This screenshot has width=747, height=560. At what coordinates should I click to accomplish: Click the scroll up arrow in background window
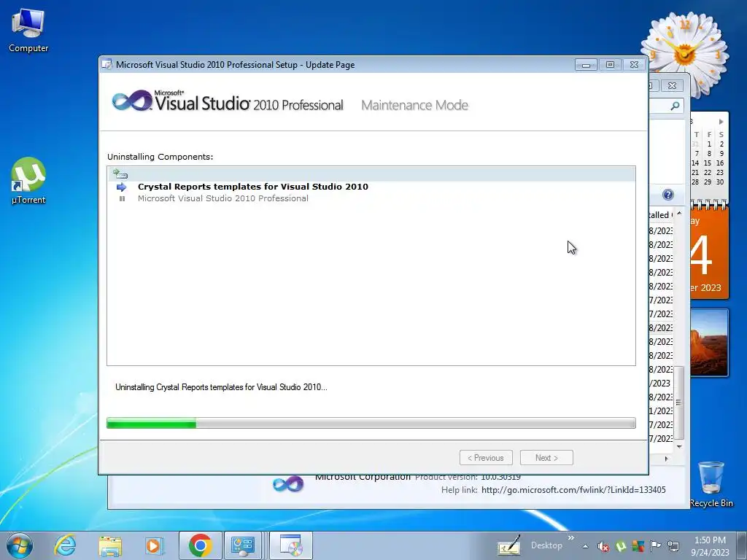[x=679, y=214]
